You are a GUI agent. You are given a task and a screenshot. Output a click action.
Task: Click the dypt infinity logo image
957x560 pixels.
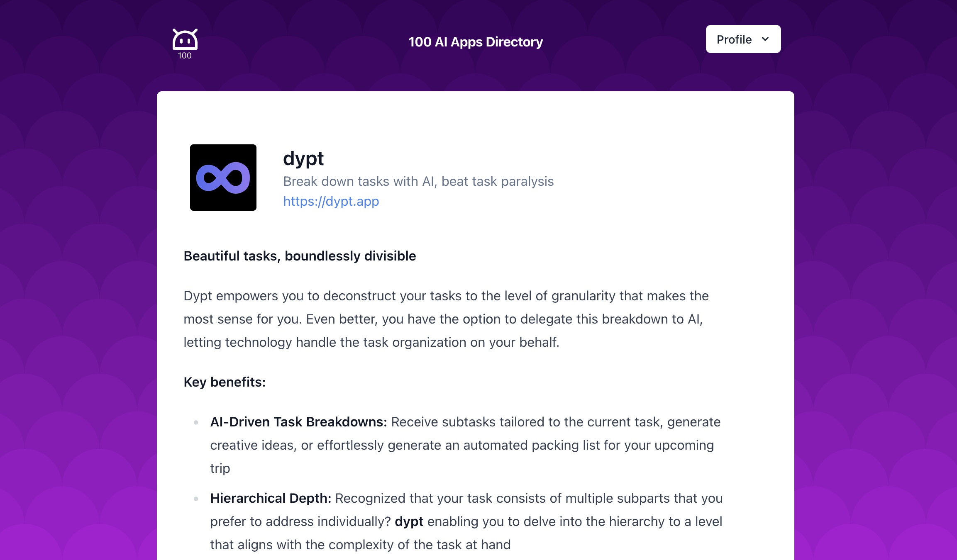pos(223,178)
